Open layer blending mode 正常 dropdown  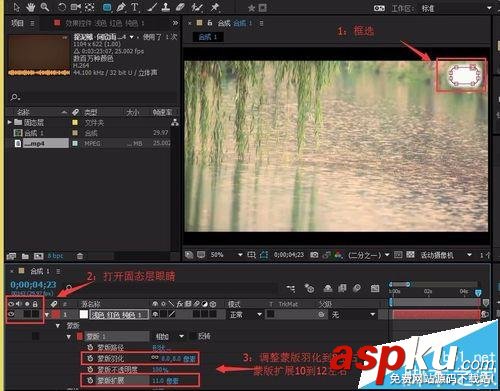[x=245, y=314]
